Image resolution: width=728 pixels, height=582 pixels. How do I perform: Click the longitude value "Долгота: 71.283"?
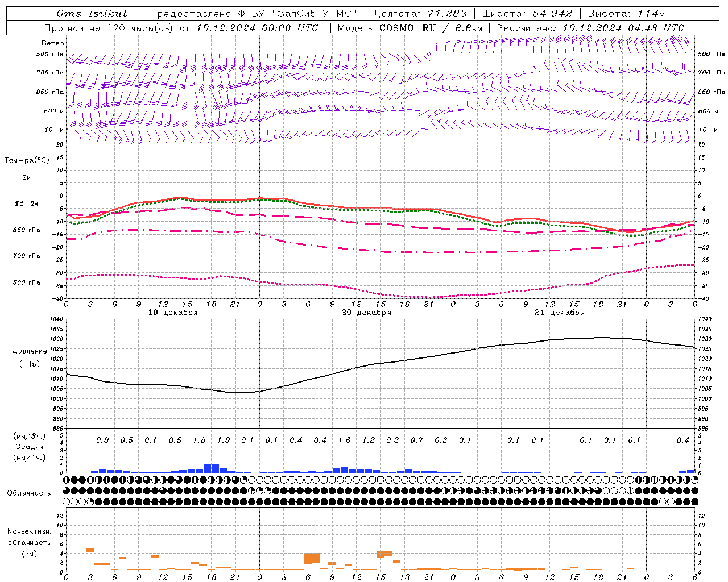click(x=420, y=14)
